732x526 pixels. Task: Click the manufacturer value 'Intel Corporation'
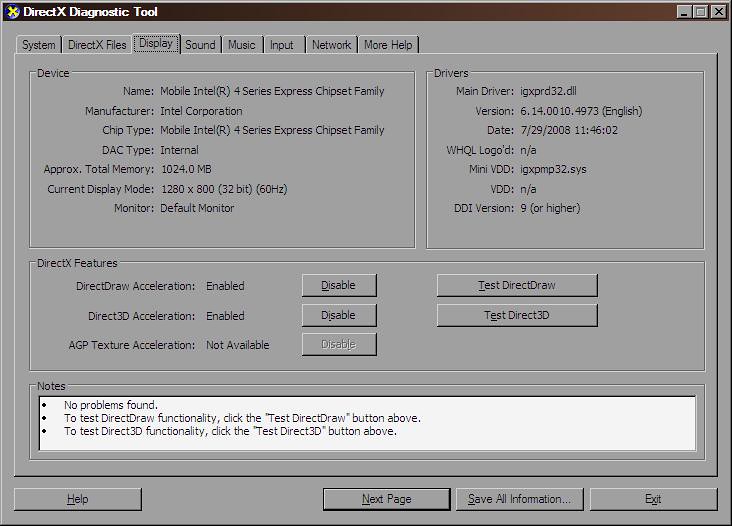(201, 111)
